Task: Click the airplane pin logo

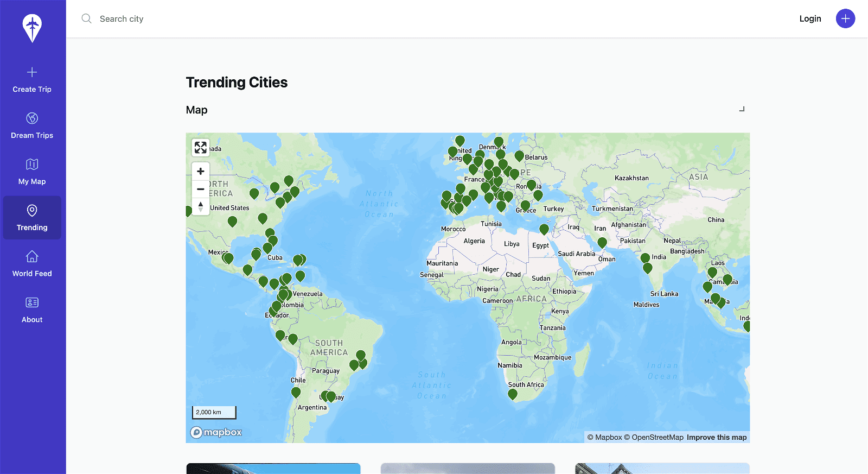Action: point(33,28)
